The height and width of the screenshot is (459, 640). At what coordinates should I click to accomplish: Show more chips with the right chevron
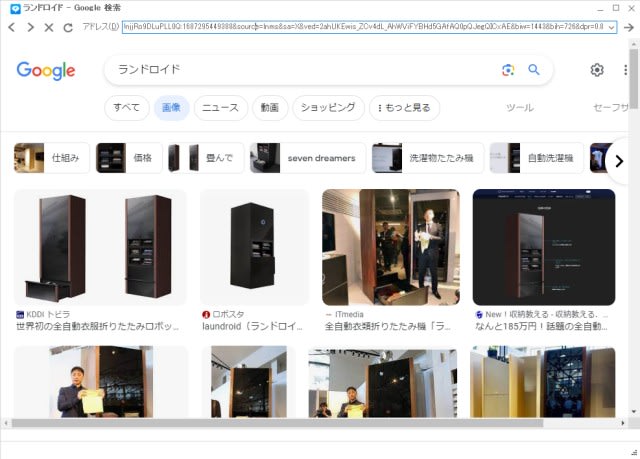pyautogui.click(x=619, y=161)
